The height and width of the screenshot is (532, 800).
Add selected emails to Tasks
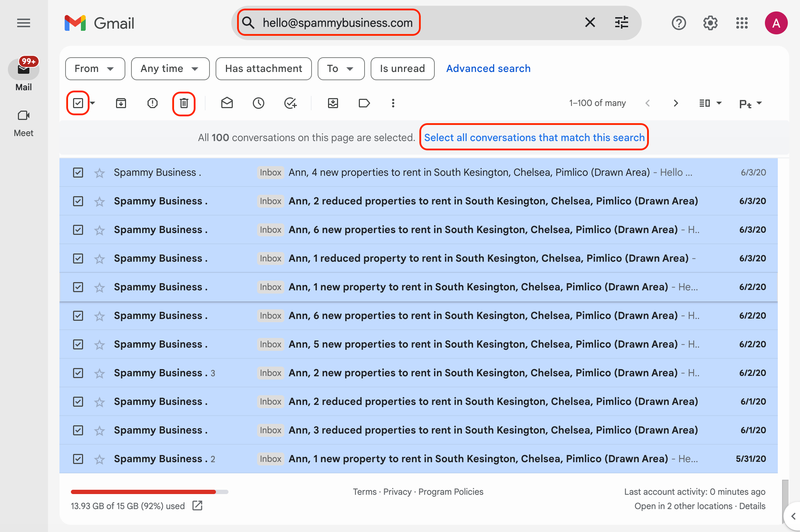tap(290, 103)
